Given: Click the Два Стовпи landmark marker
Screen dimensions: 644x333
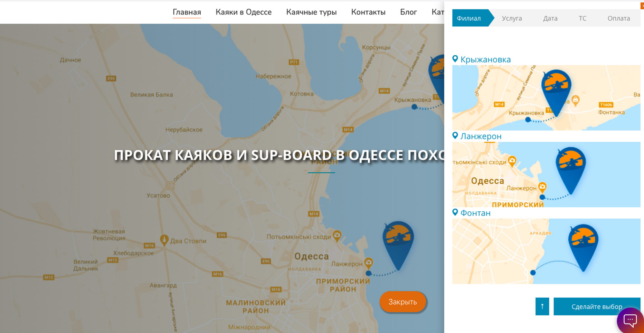Looking at the screenshot, I should click(164, 240).
